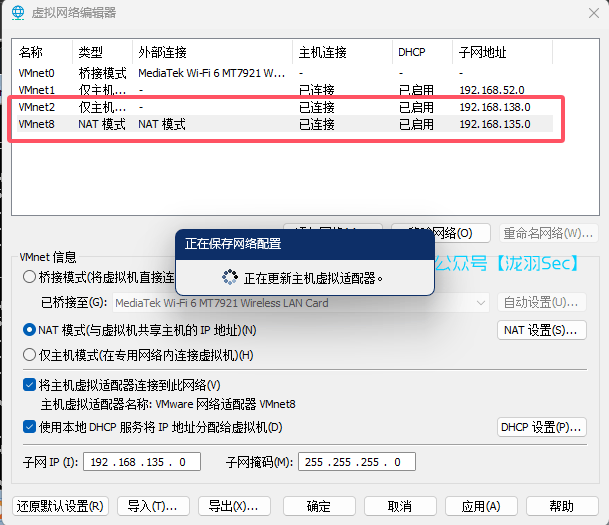
Task: Click the 子网掩码 input field
Action: [357, 462]
